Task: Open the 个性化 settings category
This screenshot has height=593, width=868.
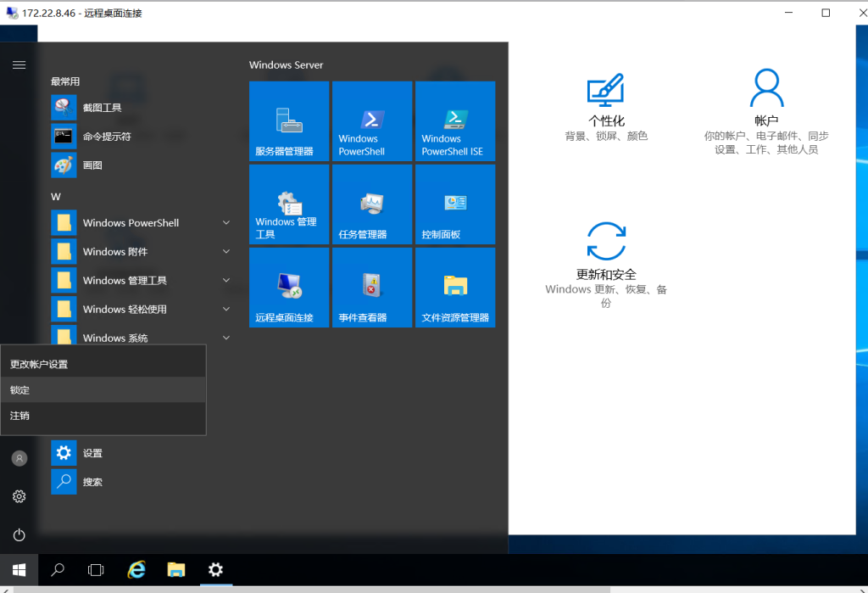Action: pyautogui.click(x=606, y=106)
